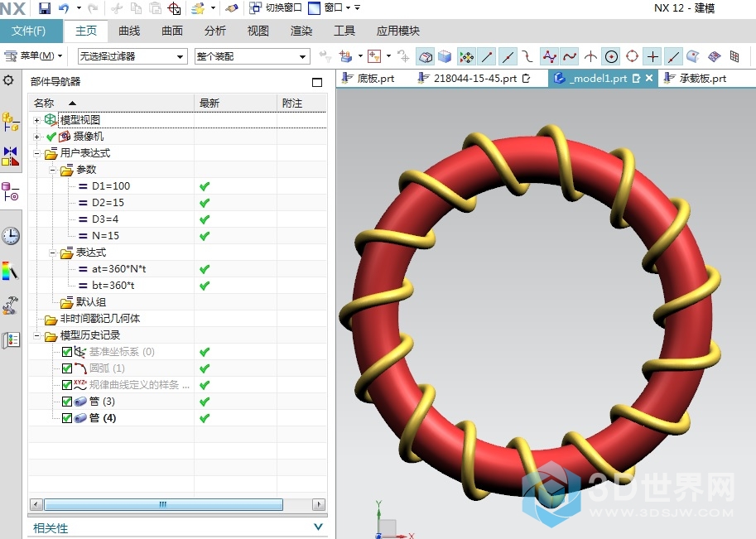Expand the 模型视图 tree node
Image resolution: width=756 pixels, height=539 pixels.
pyautogui.click(x=36, y=120)
